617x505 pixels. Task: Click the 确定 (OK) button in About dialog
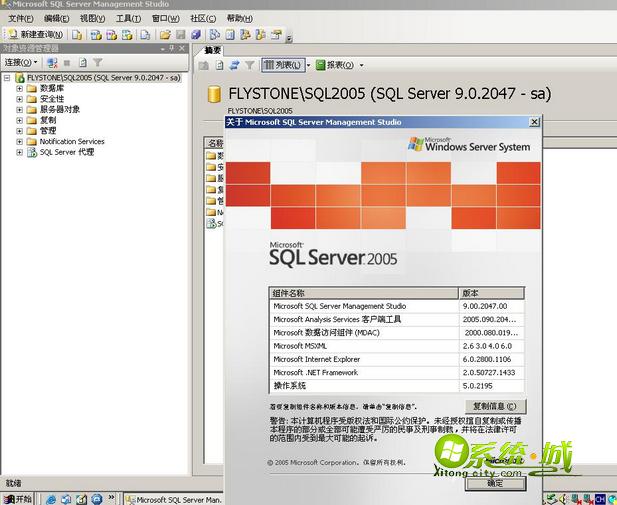click(495, 483)
